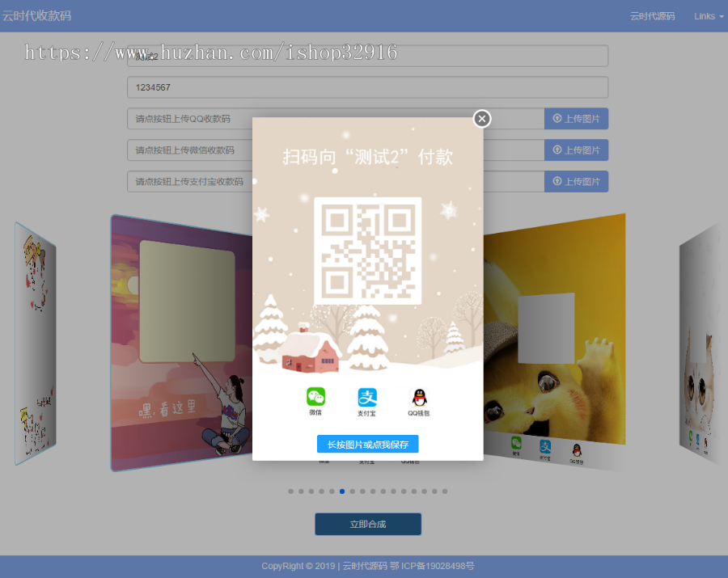Select the yellow Pikachu template
Screen dimensions: 728x578
(554, 342)
